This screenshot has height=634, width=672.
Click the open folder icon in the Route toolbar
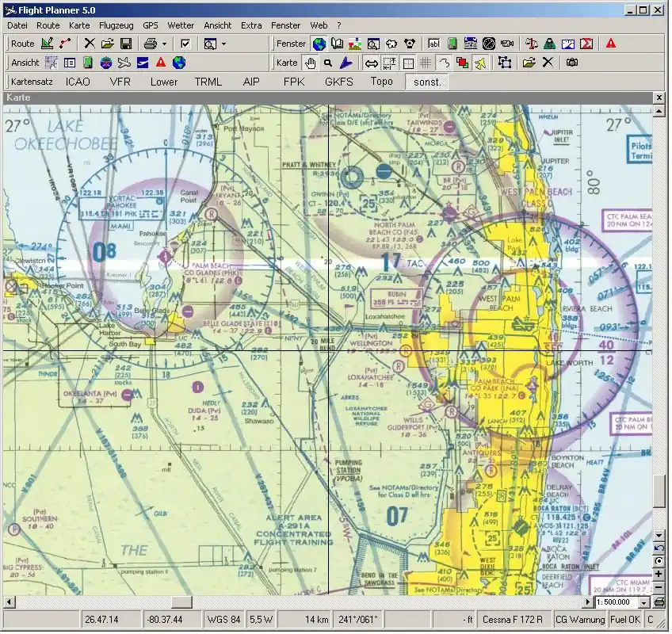point(108,44)
